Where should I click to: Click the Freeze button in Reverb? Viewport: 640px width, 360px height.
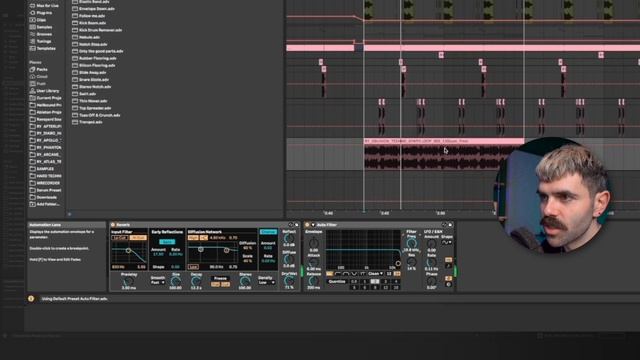[x=220, y=278]
